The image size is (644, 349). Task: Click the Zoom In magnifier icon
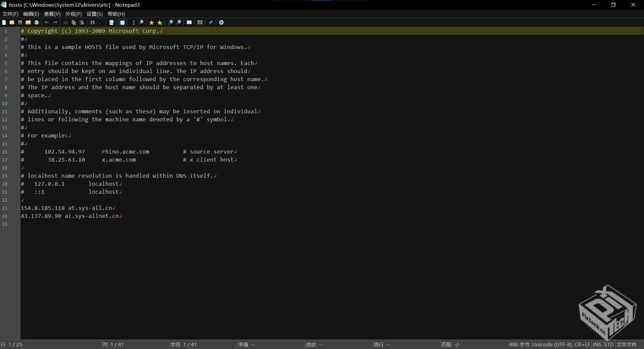click(171, 22)
